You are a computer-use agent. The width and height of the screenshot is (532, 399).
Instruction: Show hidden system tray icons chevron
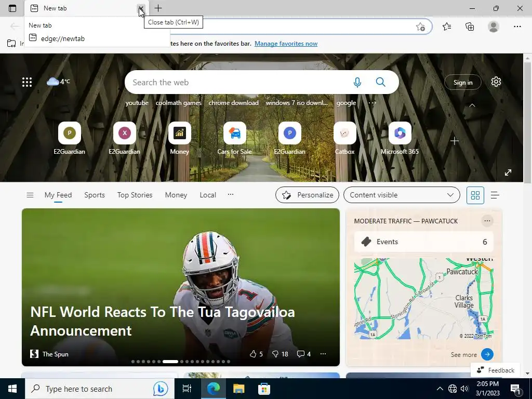click(440, 389)
